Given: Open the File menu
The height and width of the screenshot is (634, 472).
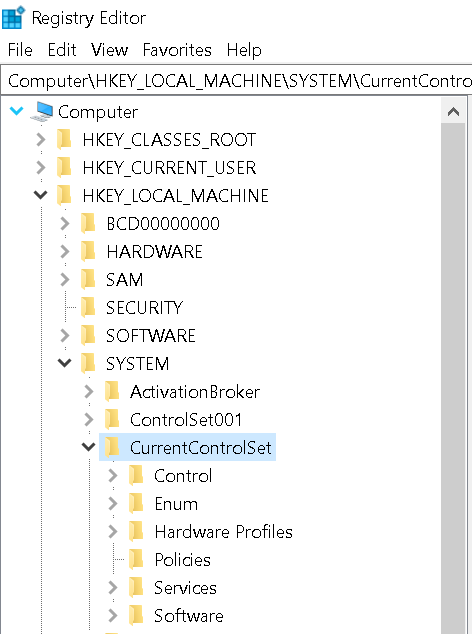Looking at the screenshot, I should [x=20, y=50].
